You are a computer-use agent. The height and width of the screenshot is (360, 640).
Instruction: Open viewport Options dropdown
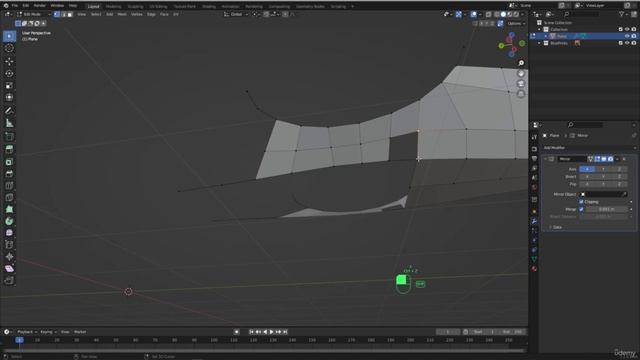coord(516,23)
